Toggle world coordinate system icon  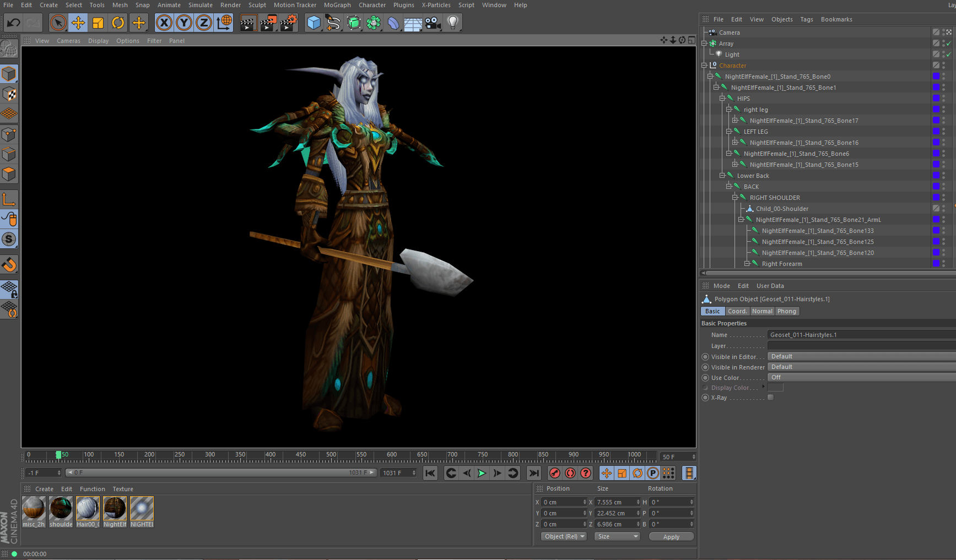click(224, 23)
